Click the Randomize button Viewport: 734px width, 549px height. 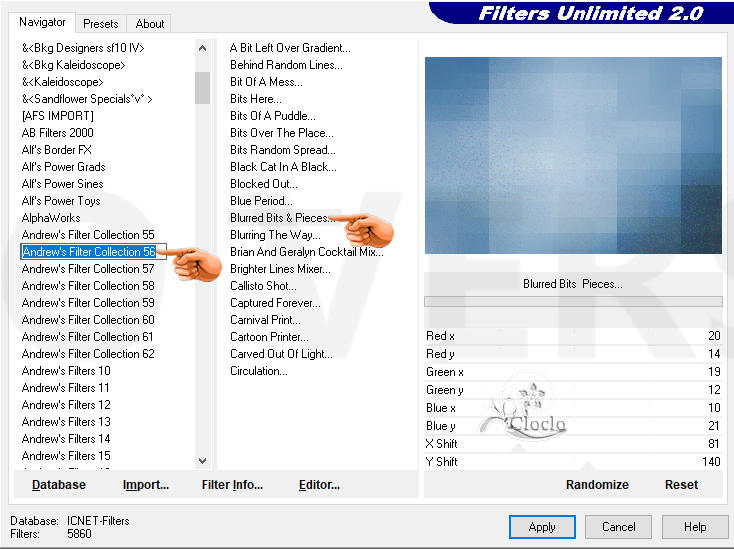597,484
